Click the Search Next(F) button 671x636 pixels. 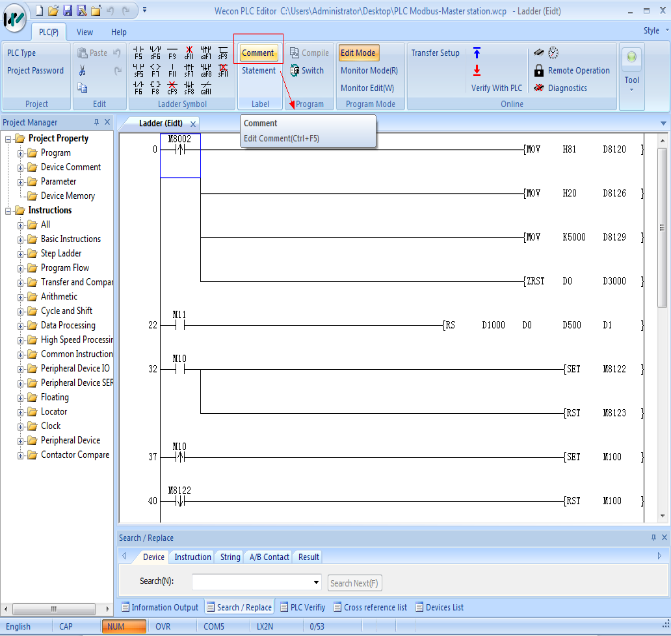click(x=354, y=583)
